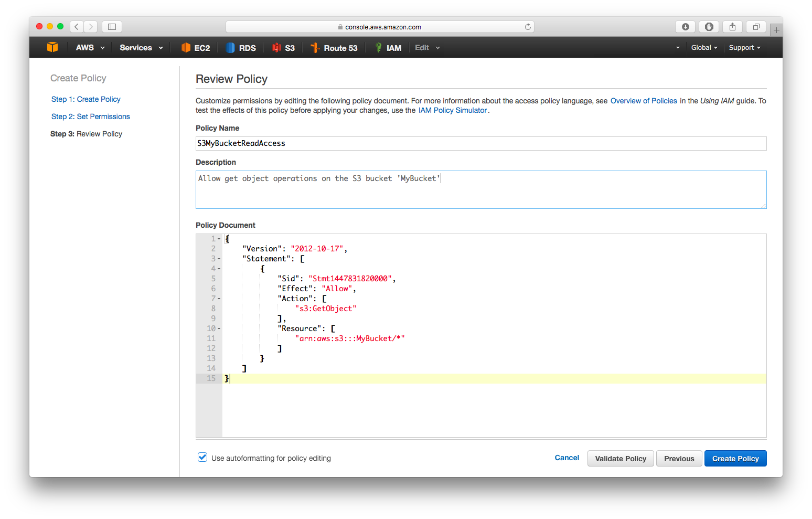812x519 pixels.
Task: Collapse the Statement array fold on line 3
Action: click(219, 259)
